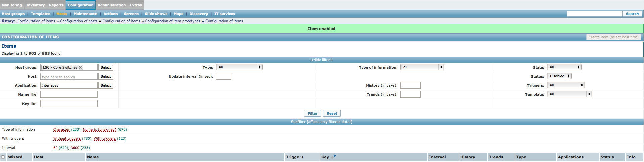Open the Type of information dropdown
This screenshot has width=644, height=162.
tap(422, 67)
